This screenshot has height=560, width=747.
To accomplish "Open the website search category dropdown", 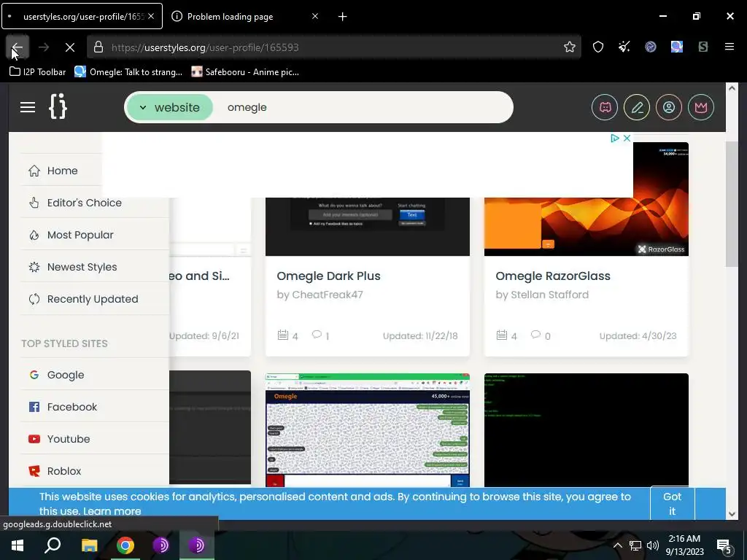I will pyautogui.click(x=169, y=107).
